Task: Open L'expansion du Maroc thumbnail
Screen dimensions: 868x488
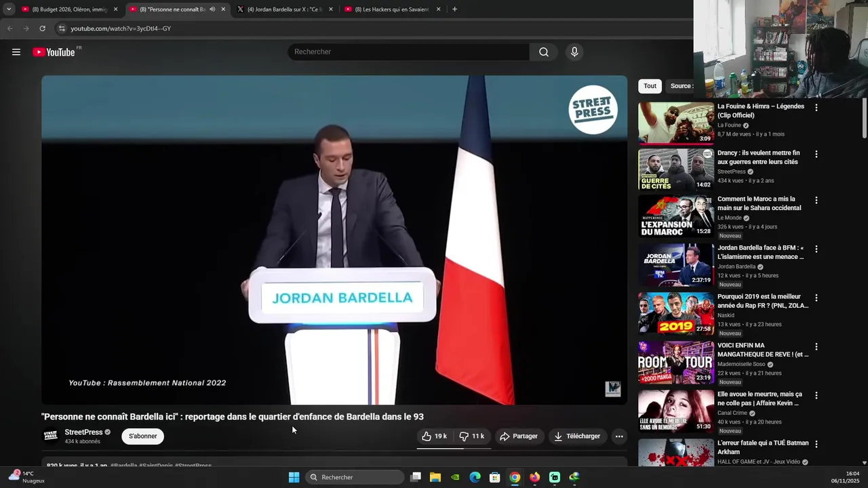Action: click(x=676, y=216)
